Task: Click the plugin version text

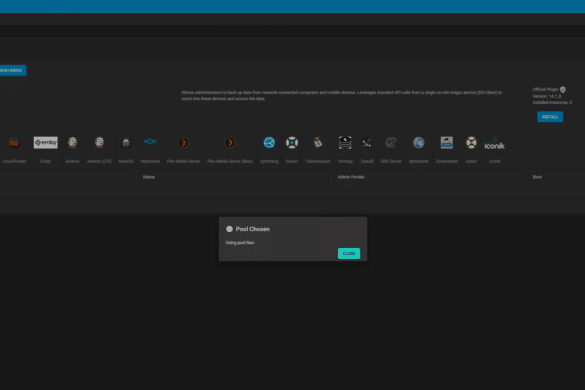Action: point(547,96)
